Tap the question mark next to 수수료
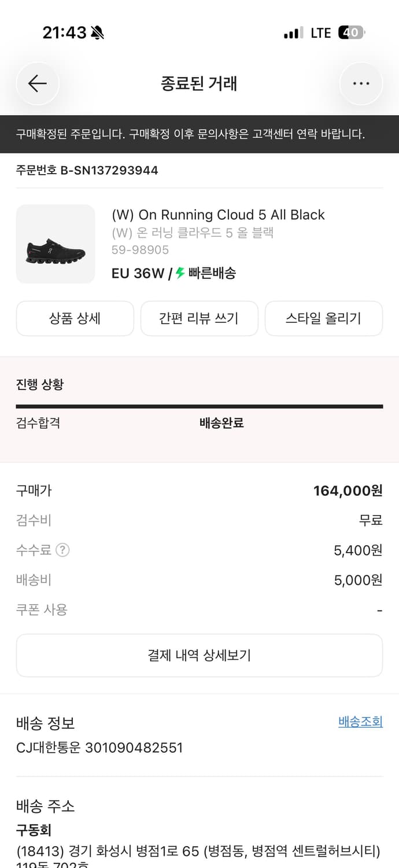This screenshot has height=868, width=399. [62, 550]
